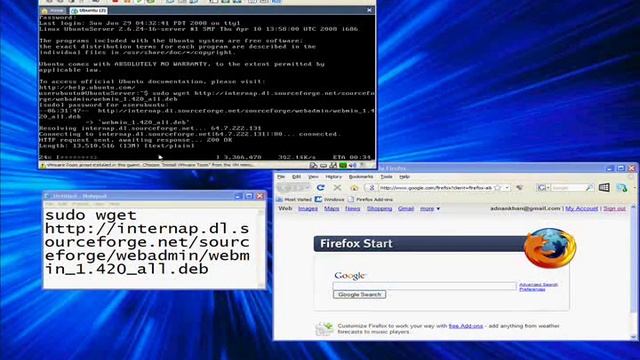The height and width of the screenshot is (360, 640).
Task: Click the green device icon in VMware status bar
Action: point(343,165)
